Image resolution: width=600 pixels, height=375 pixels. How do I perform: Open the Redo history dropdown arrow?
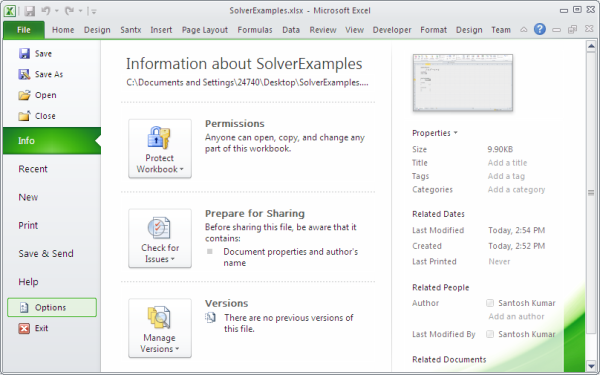point(80,11)
